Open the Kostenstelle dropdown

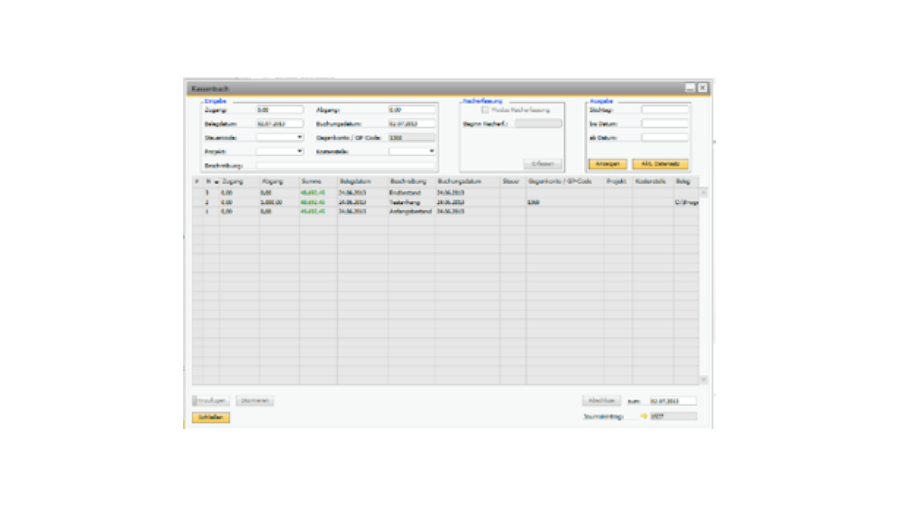431,151
